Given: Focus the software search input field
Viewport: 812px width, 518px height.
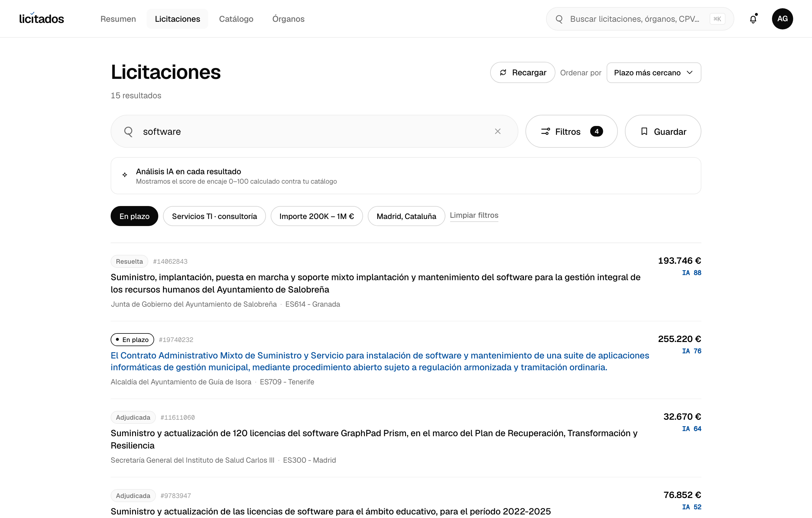Looking at the screenshot, I should click(x=314, y=132).
